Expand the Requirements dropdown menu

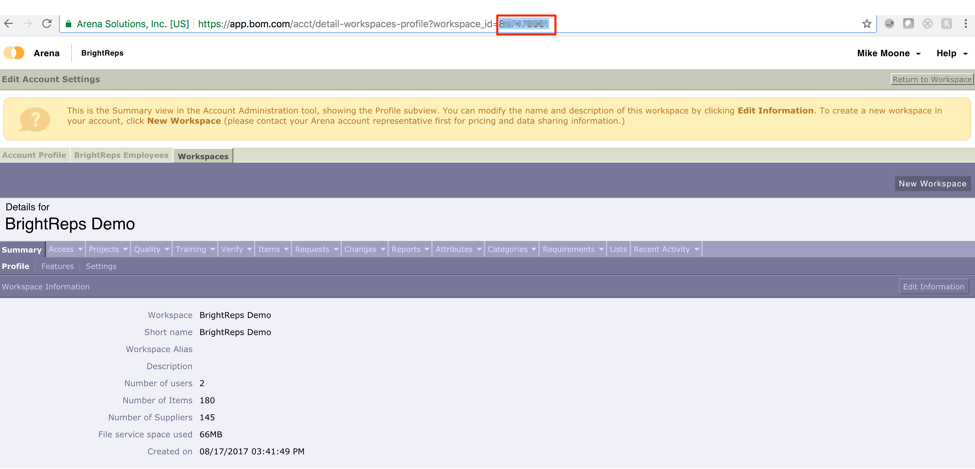[573, 249]
